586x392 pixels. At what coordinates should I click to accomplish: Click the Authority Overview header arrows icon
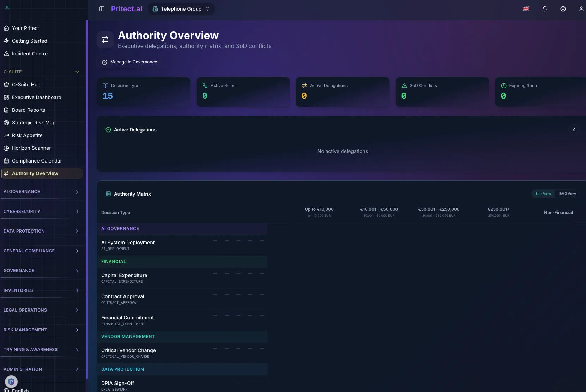pyautogui.click(x=105, y=39)
